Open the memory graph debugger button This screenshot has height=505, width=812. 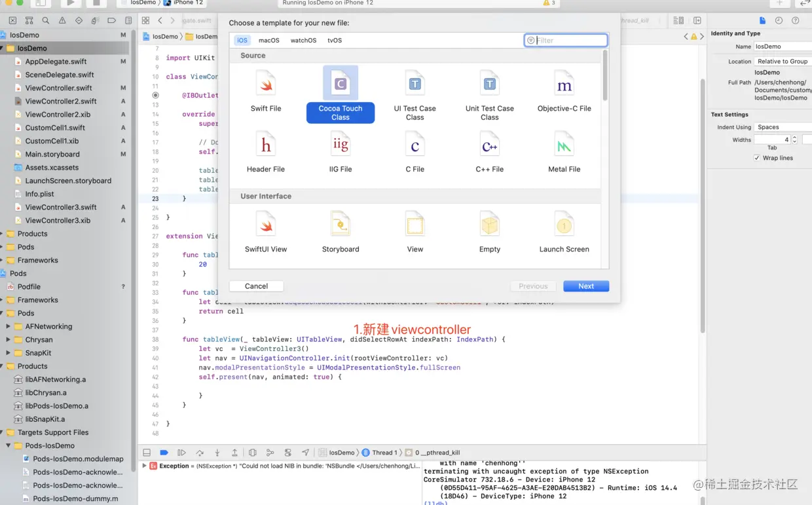270,453
